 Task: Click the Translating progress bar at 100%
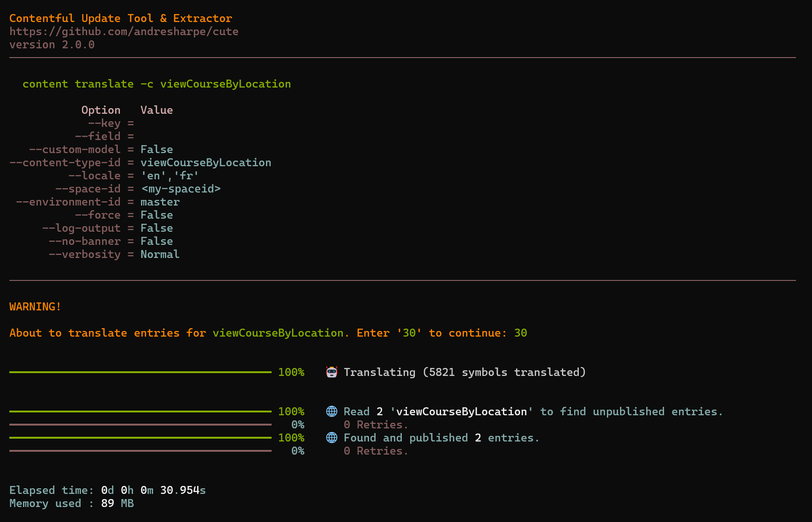140,372
